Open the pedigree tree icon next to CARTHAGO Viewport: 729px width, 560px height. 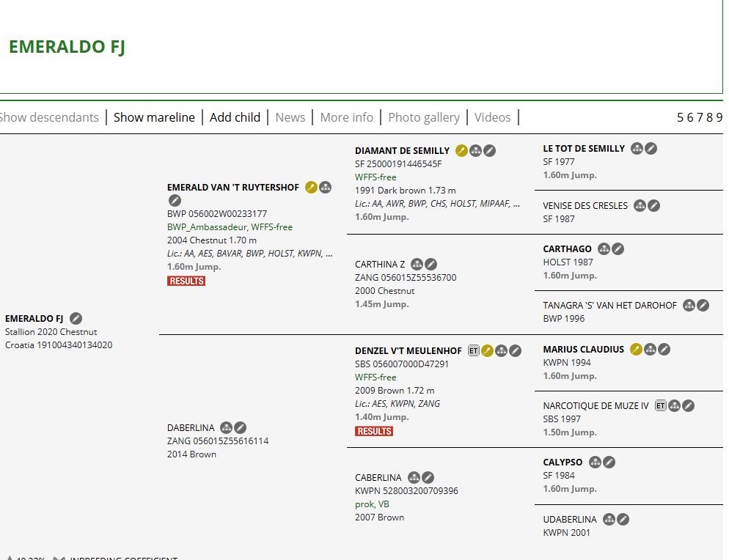click(x=604, y=249)
